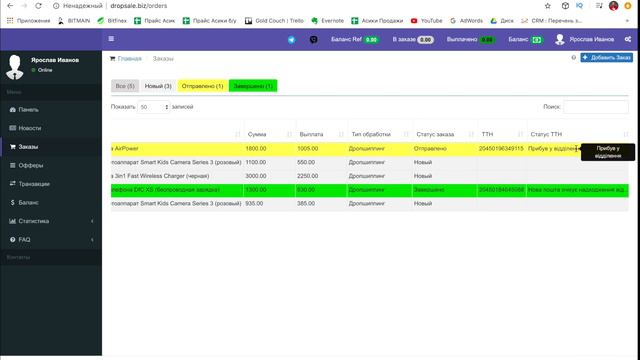
Task: Open browser profile avatar
Action: pos(613,6)
